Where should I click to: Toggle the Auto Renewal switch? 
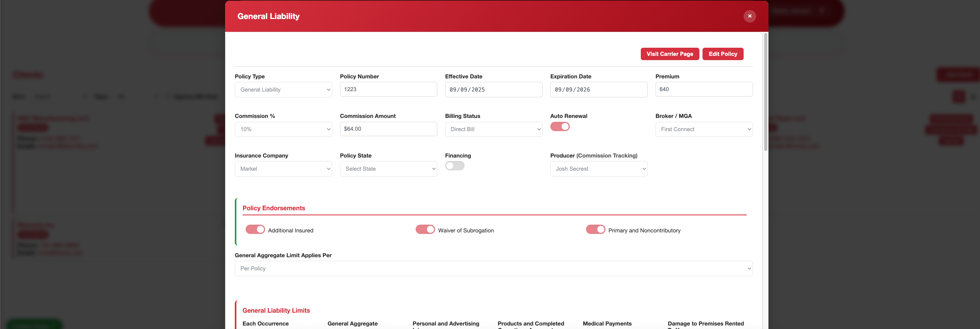coord(560,127)
